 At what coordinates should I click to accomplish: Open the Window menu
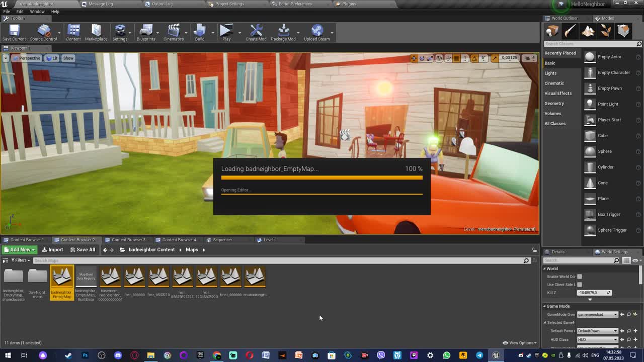point(37,11)
